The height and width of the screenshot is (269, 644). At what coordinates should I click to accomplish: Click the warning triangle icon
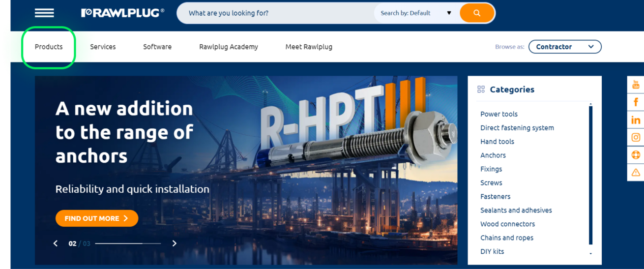(x=636, y=172)
